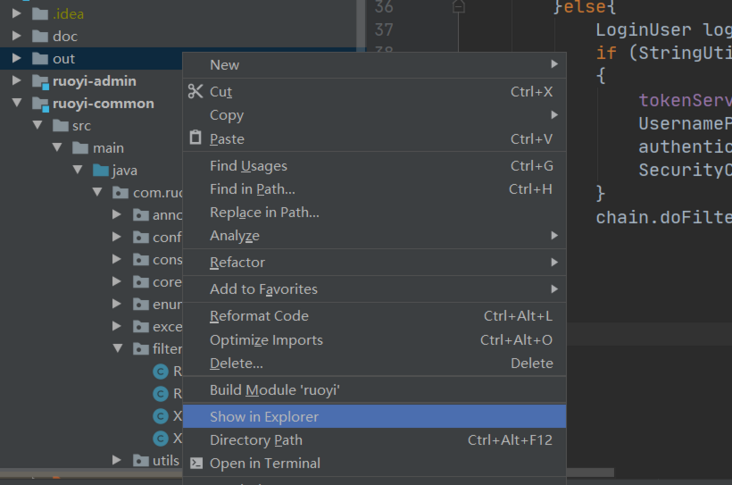
Task: Click Reformat Code menu entry
Action: click(259, 316)
